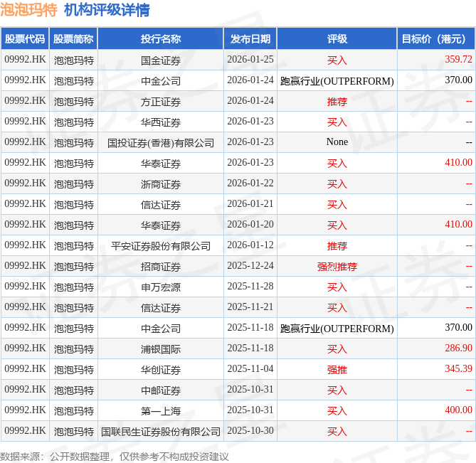Click 买入 rating in 浙商证券 row
The width and height of the screenshot is (476, 463).
tap(337, 184)
